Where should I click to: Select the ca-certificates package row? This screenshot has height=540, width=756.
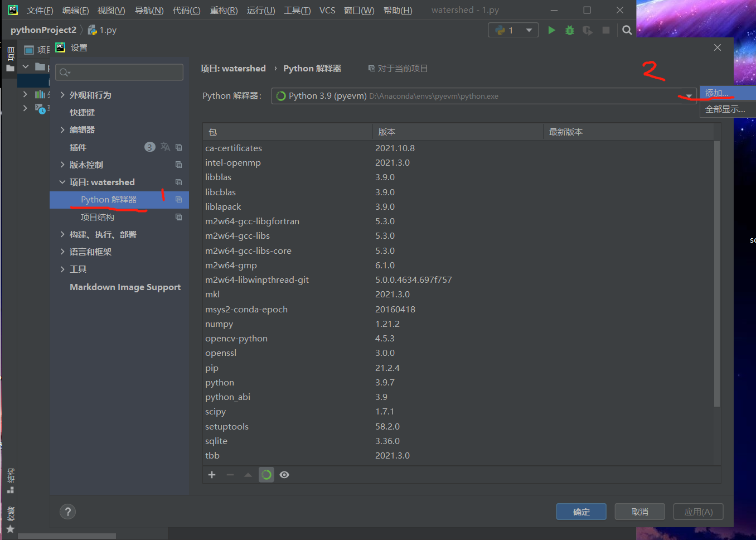(458, 148)
